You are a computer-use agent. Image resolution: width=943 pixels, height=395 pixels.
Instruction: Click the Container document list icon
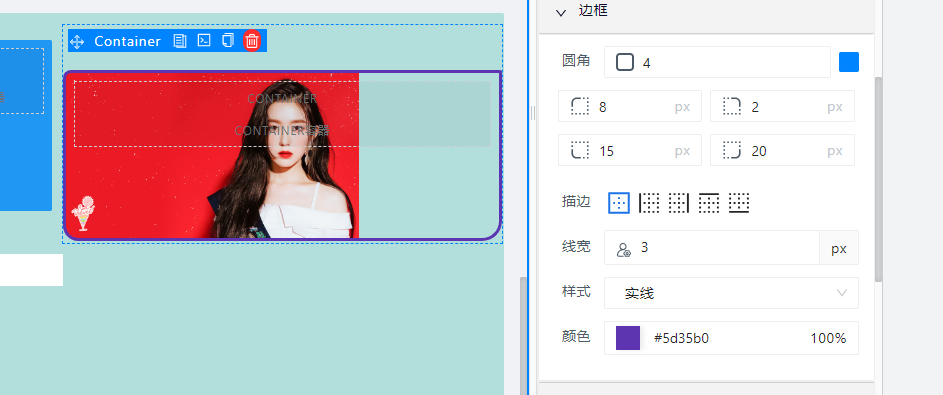(180, 41)
